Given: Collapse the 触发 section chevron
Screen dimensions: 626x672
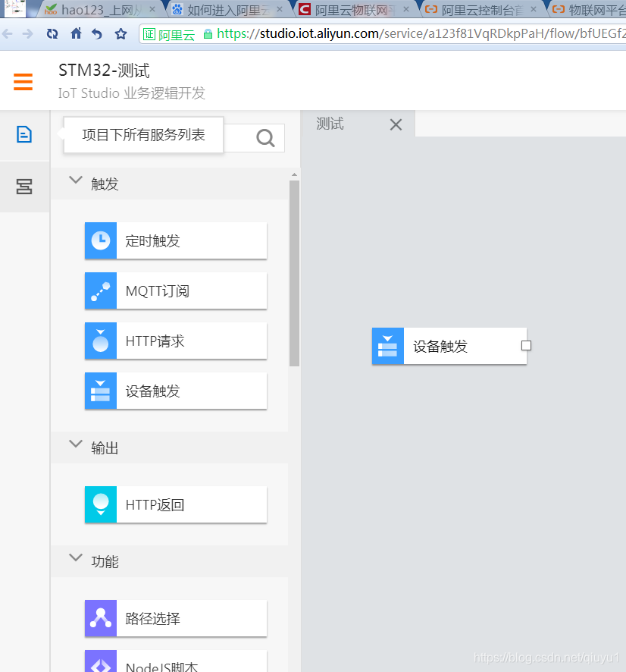Looking at the screenshot, I should pos(76,180).
